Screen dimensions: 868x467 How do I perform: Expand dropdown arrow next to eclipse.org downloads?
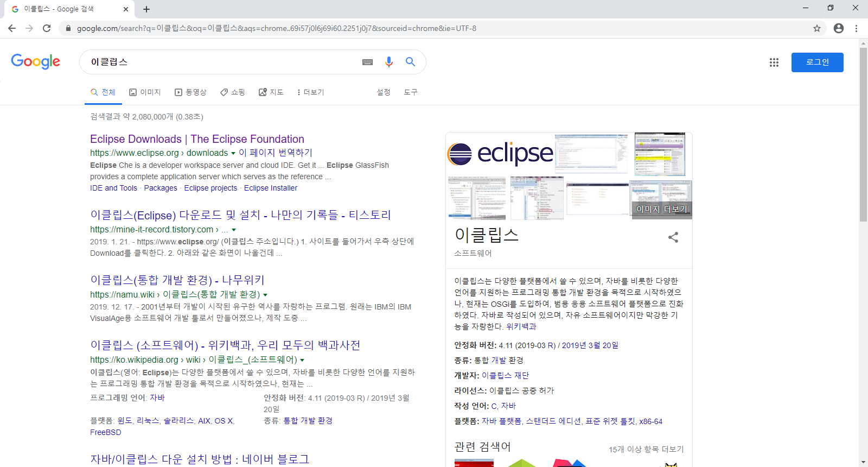(233, 154)
